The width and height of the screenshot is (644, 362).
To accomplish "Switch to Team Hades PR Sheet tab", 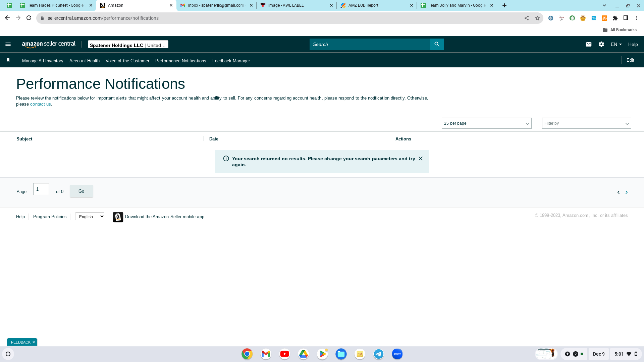I will point(55,5).
